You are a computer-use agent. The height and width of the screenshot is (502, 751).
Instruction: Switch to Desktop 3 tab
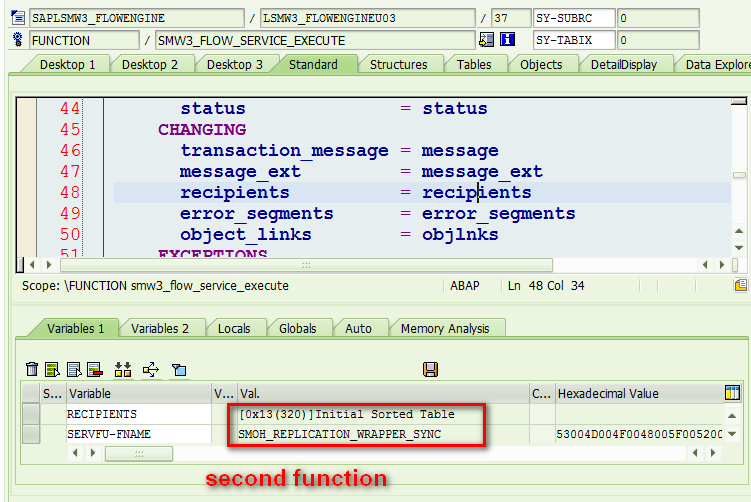(235, 65)
